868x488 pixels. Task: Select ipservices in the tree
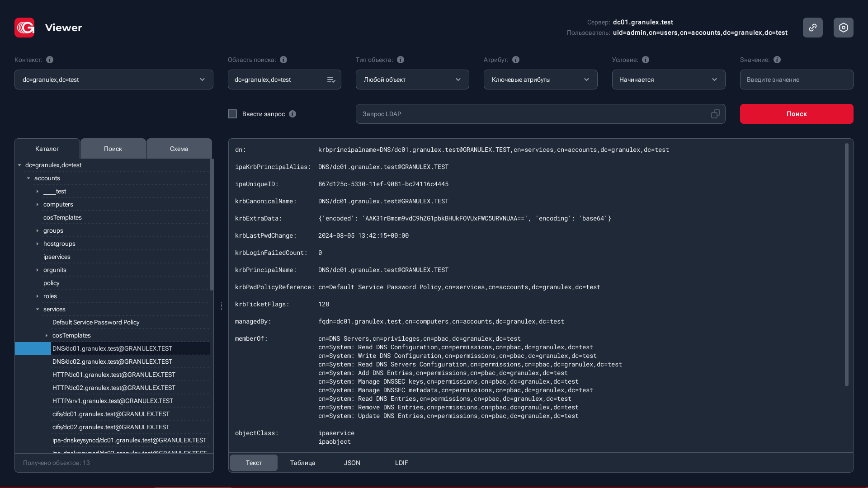[x=57, y=257]
